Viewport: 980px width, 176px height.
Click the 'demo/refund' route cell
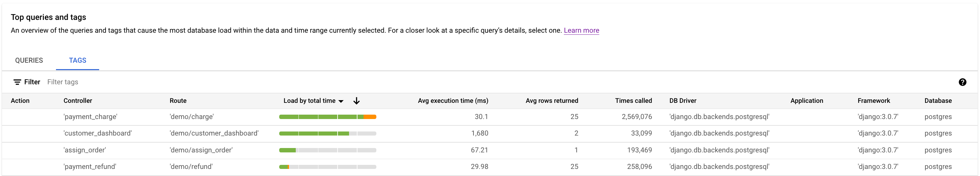pyautogui.click(x=191, y=167)
